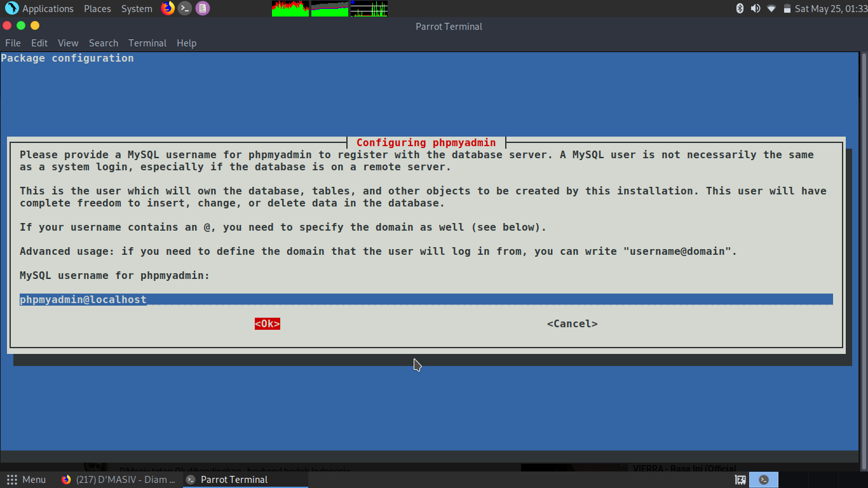Viewport: 868px width, 488px height.
Task: Open the Terminal menu in the menu bar
Action: (147, 43)
